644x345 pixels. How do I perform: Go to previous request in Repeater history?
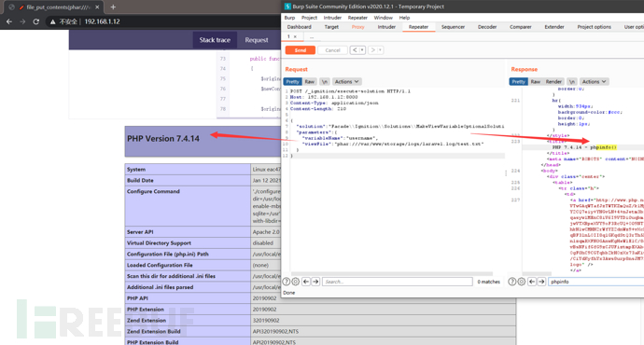(355, 50)
